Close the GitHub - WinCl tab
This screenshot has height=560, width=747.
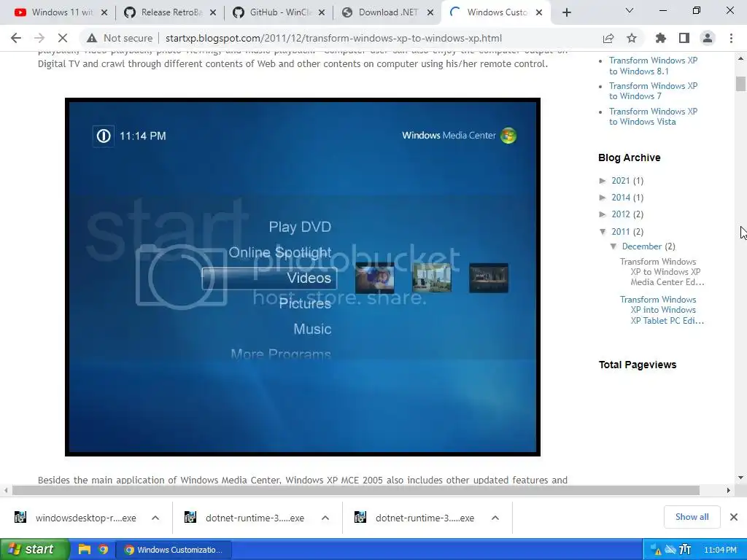[x=322, y=13]
